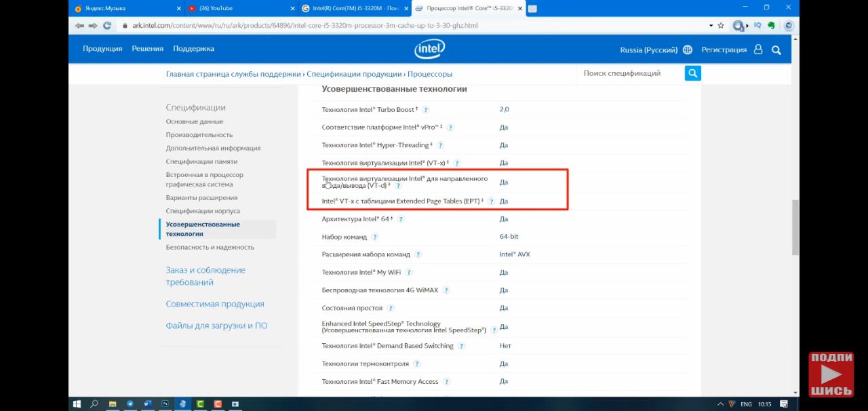The height and width of the screenshot is (411, 868).
Task: Click the address bar URL
Action: [x=305, y=26]
